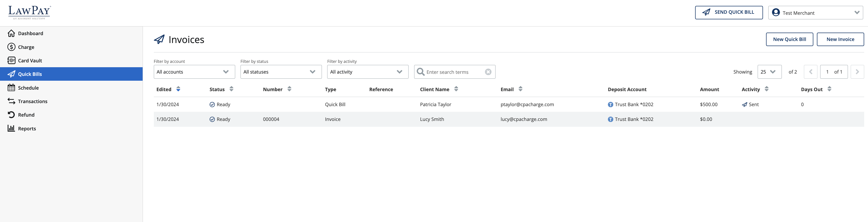Click sort arrows next to Client Name
The height and width of the screenshot is (222, 868).
tap(456, 89)
